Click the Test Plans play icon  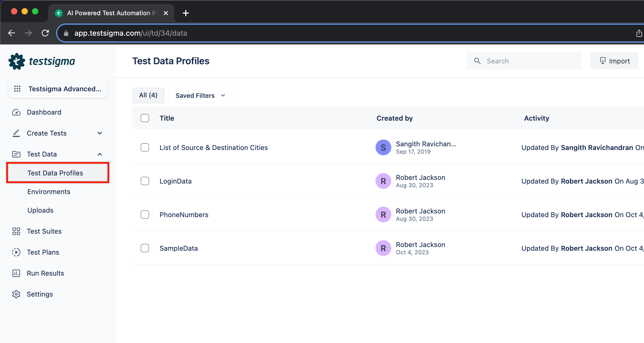[16, 252]
